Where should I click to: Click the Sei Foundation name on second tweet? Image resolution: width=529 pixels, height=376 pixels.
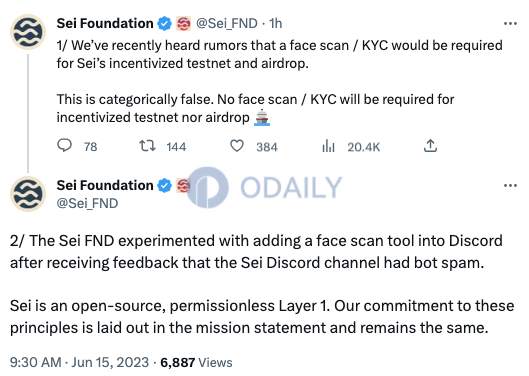click(x=105, y=185)
